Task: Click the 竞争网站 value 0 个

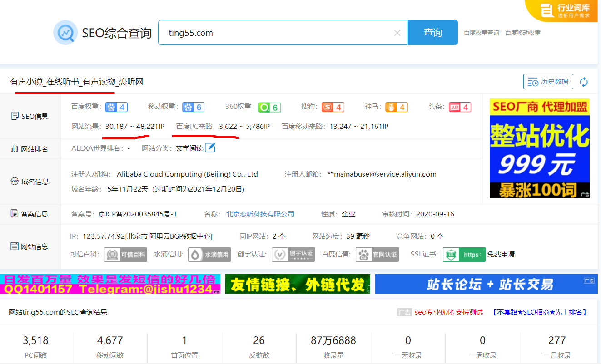Action: point(437,236)
